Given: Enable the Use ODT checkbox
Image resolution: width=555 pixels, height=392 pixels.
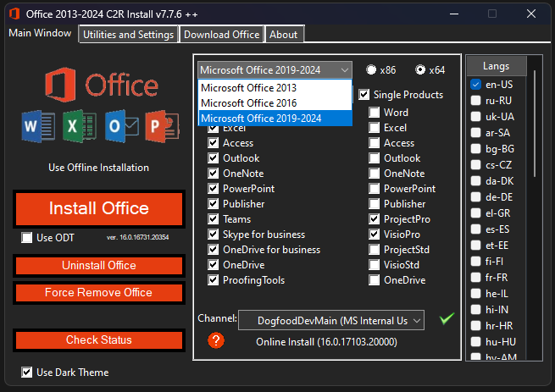Looking at the screenshot, I should click(x=27, y=238).
